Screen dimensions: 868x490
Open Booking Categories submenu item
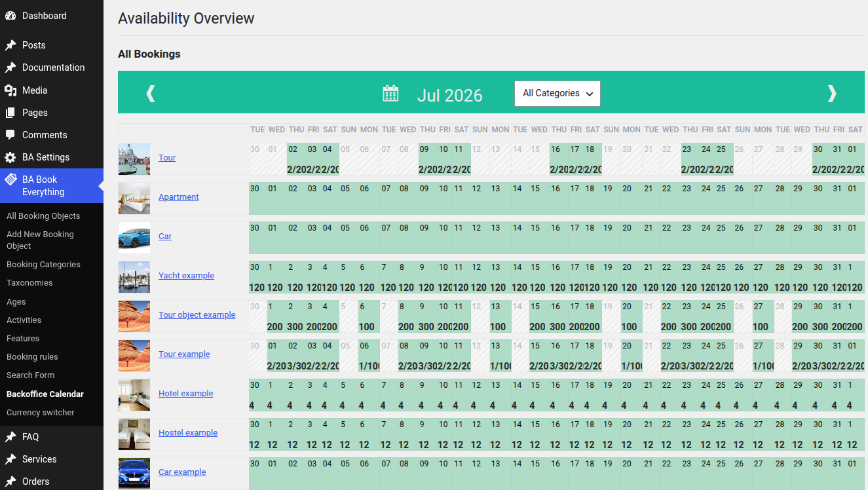43,265
